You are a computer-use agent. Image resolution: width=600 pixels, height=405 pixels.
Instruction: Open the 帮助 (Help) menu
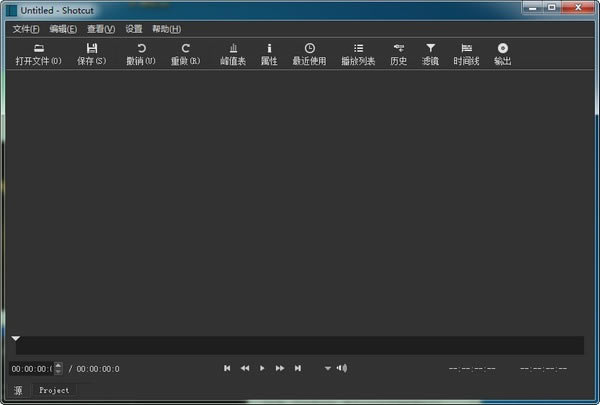tap(166, 29)
